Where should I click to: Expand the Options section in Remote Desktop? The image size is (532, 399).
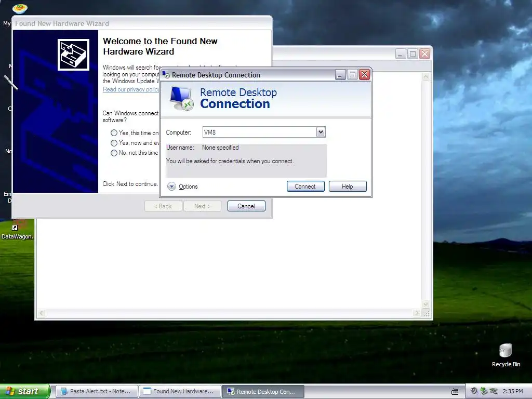(182, 187)
